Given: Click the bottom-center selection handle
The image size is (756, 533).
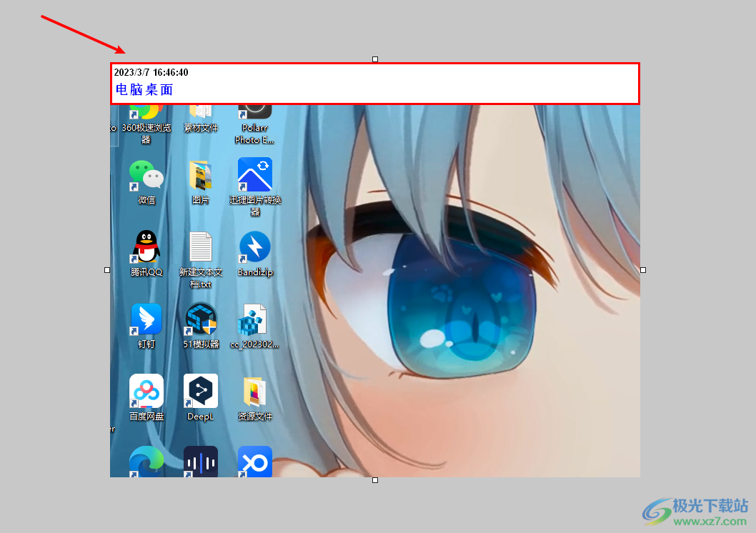Looking at the screenshot, I should [375, 480].
